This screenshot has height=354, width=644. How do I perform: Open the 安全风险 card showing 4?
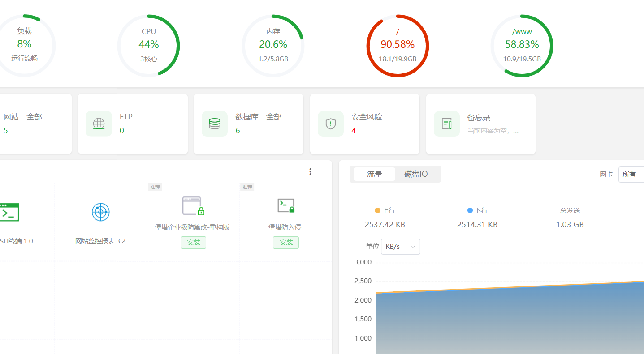click(x=365, y=124)
